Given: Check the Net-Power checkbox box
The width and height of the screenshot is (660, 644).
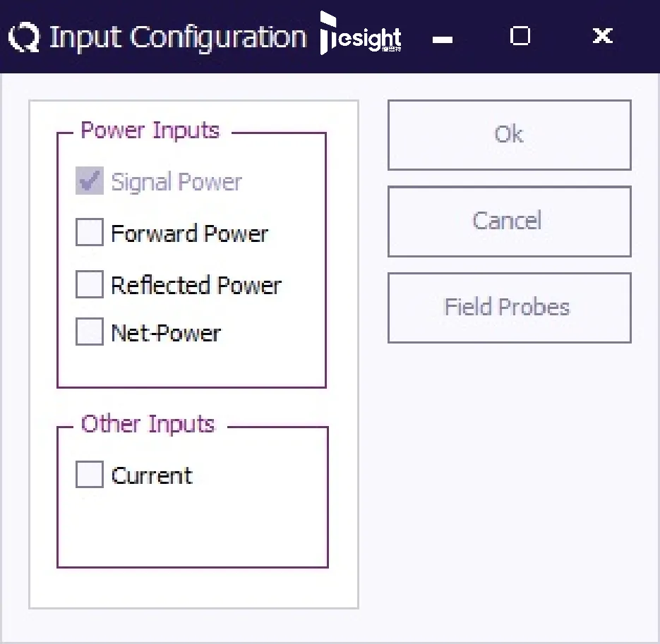Looking at the screenshot, I should tap(90, 332).
